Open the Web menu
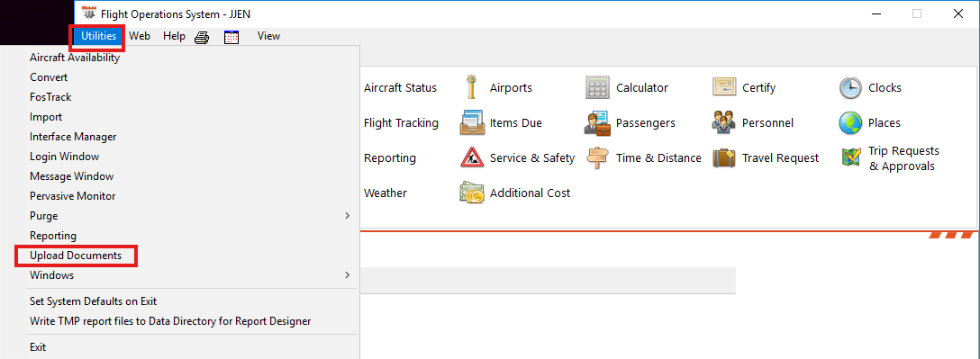 tap(140, 36)
